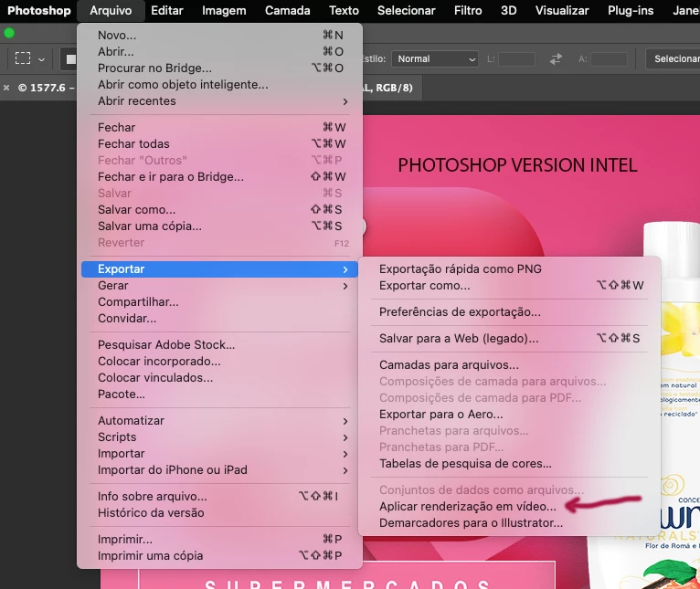Expand Importar do iPhone ou iPad submenu
This screenshot has width=700, height=589.
(x=219, y=470)
